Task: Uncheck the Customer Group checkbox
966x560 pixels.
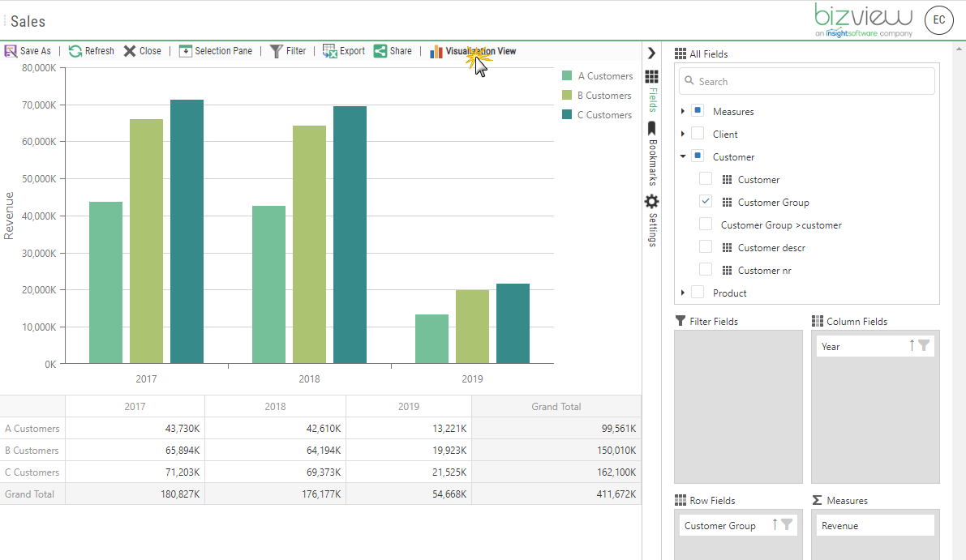Action: (705, 202)
